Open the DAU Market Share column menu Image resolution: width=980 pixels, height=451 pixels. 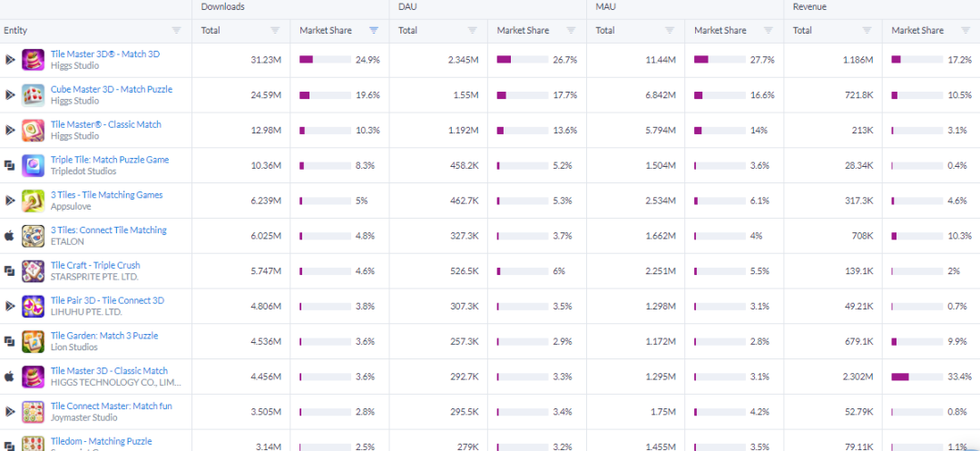(x=571, y=31)
